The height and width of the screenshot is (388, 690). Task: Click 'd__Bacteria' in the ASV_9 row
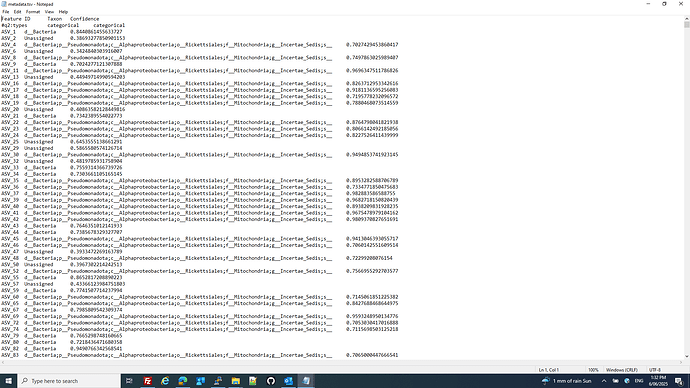click(x=40, y=64)
